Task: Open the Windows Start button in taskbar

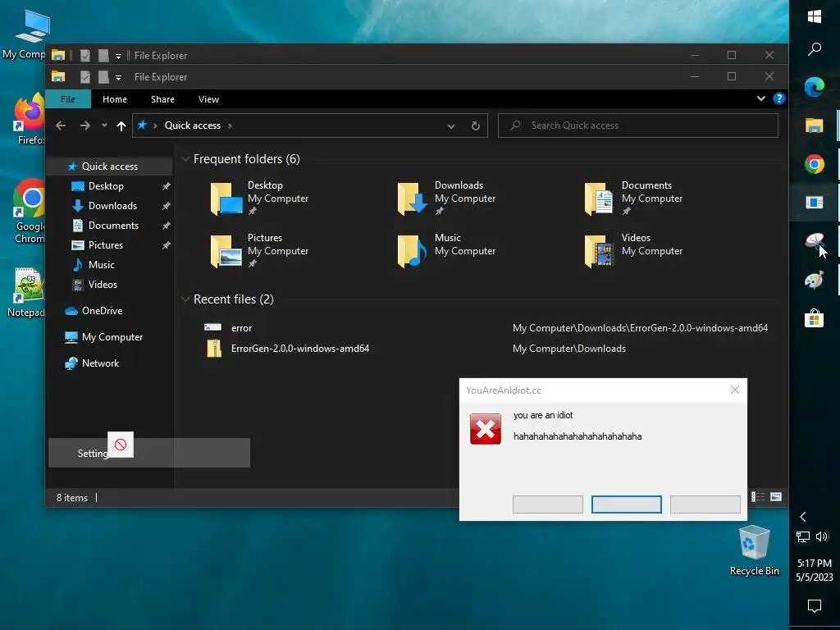Action: pyautogui.click(x=815, y=16)
